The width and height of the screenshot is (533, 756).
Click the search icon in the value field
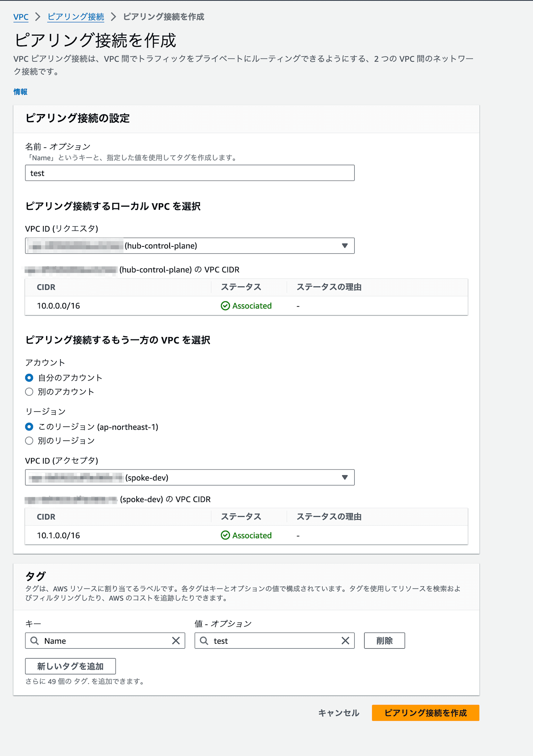(204, 641)
